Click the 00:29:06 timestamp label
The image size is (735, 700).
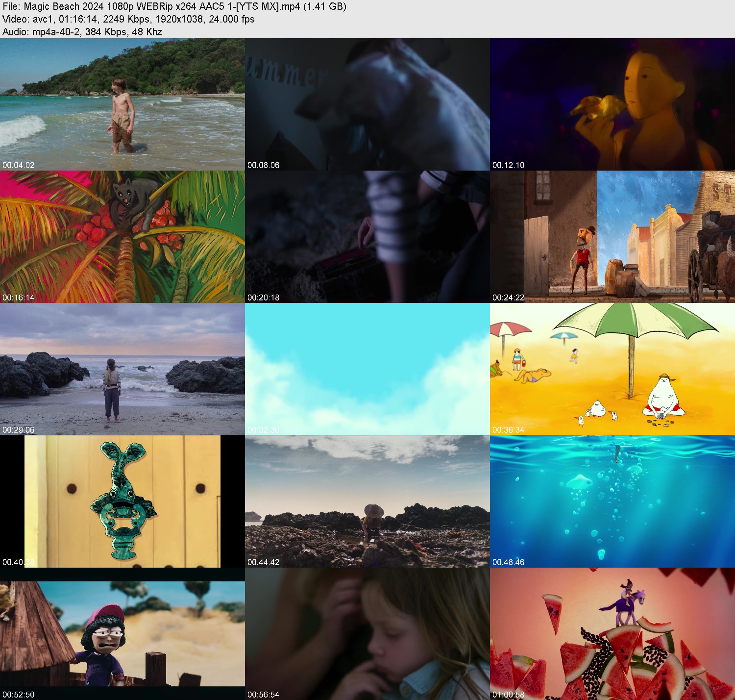pos(19,430)
